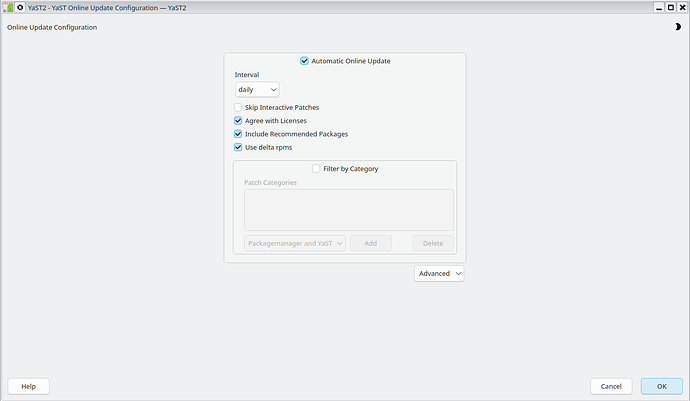Click the Add patch category button

(x=370, y=243)
